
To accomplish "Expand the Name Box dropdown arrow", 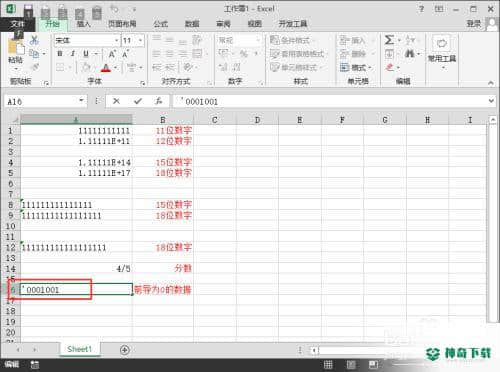I will click(x=81, y=101).
